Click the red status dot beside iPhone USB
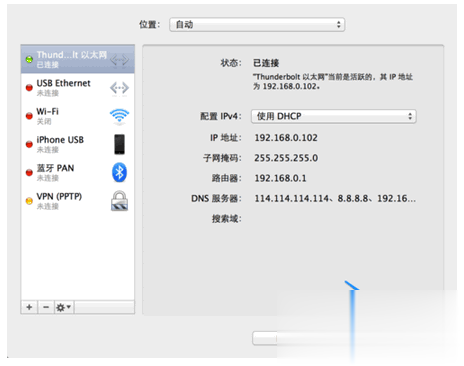The height and width of the screenshot is (366, 464). pos(29,144)
